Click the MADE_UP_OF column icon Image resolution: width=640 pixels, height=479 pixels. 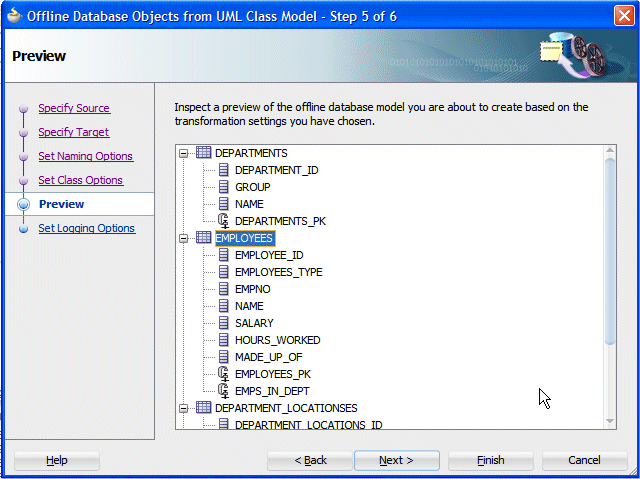[223, 357]
